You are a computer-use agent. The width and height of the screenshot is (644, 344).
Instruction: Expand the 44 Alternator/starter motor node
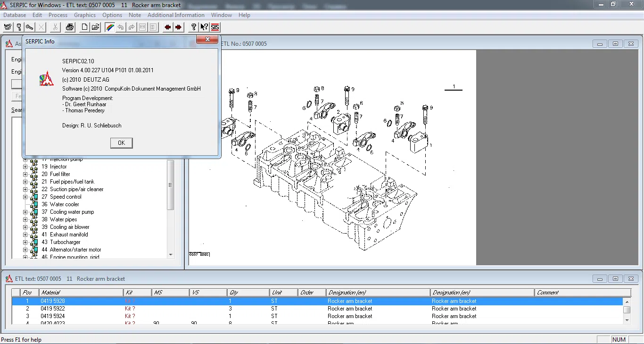[25, 250]
